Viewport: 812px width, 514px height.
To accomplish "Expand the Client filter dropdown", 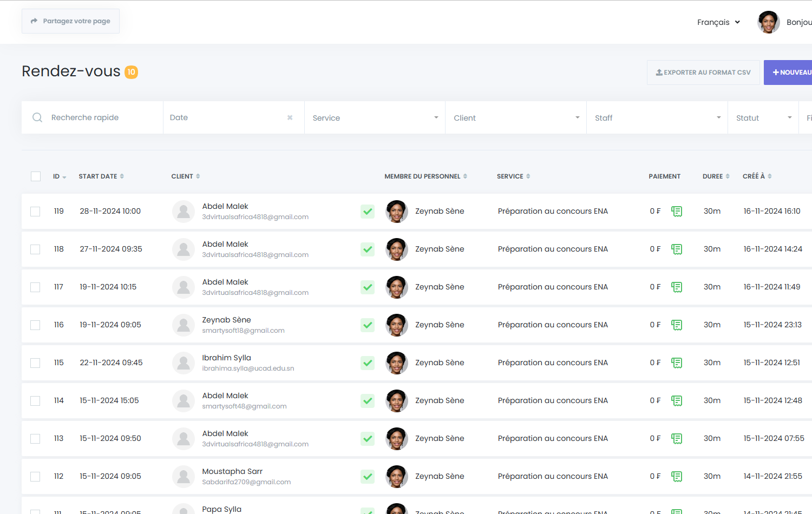I will tap(516, 118).
